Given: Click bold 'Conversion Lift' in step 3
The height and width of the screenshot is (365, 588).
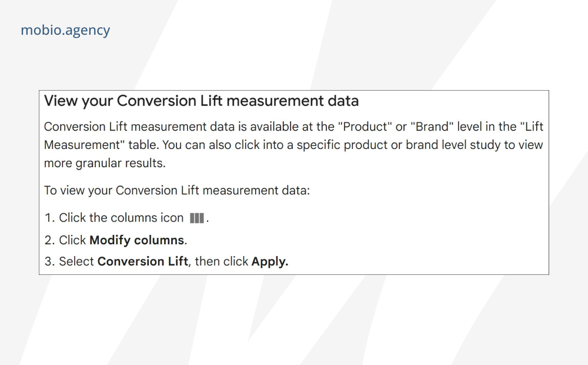Looking at the screenshot, I should 143,261.
